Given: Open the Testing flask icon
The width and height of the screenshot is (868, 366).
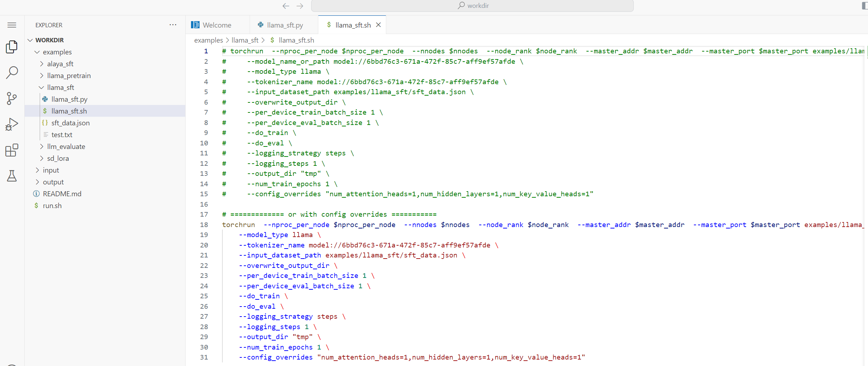Looking at the screenshot, I should (x=12, y=176).
